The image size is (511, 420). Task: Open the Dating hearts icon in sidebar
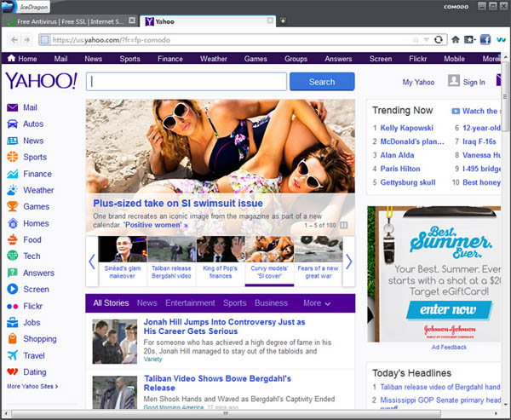point(13,372)
